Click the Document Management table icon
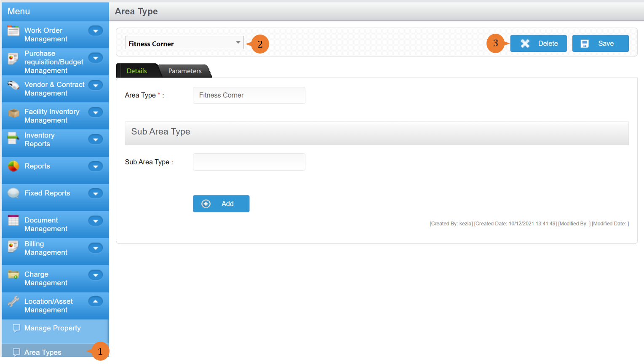Screen dimensions: 644x364 pyautogui.click(x=13, y=220)
